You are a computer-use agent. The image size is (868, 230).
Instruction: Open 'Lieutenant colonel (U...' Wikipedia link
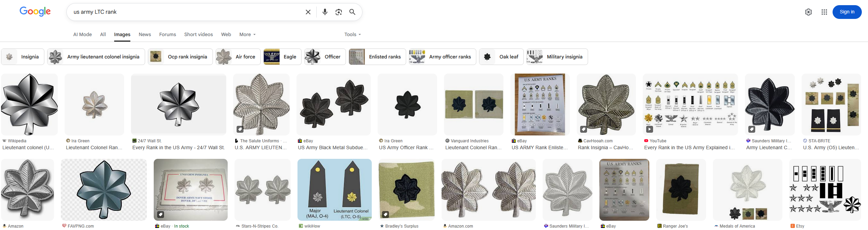[28, 147]
